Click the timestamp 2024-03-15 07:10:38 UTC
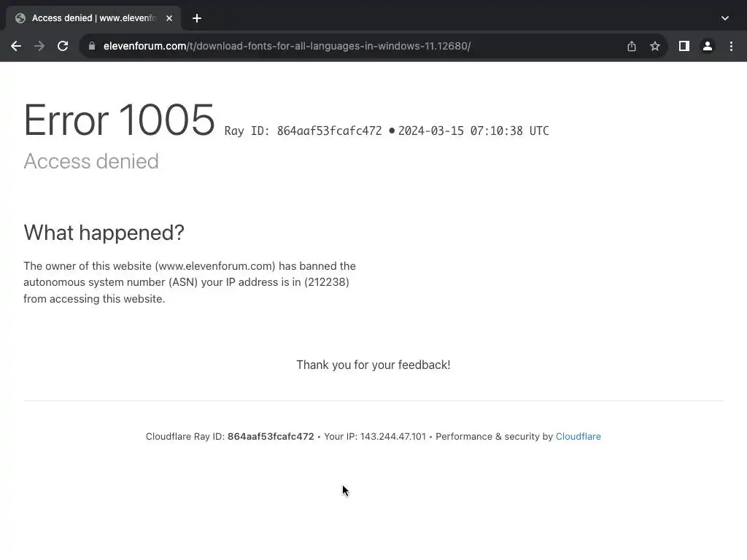The image size is (747, 560). pyautogui.click(x=473, y=131)
